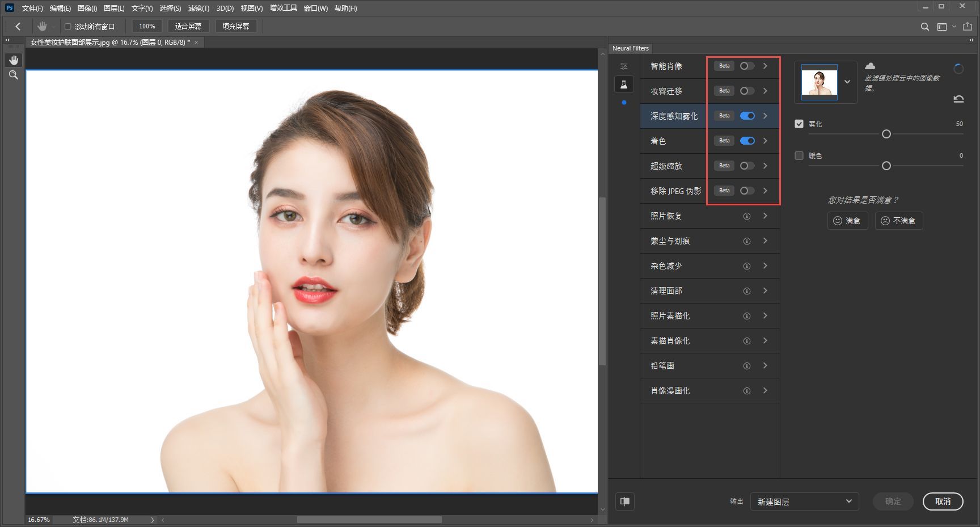Screen dimensions: 980x527
Task: Open the 输出 output dropdown showing 新建图层
Action: 804,501
